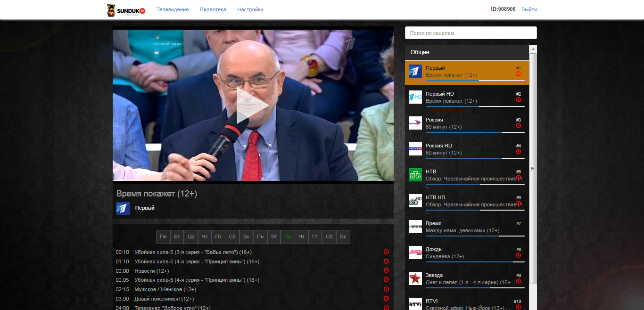Screen dimensions: 644x310
Task: Click record icon for Мужское / Женское
Action: 386,289
